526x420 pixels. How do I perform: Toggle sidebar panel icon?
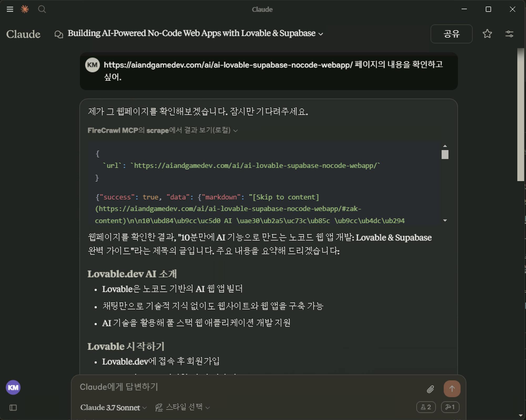click(x=13, y=408)
